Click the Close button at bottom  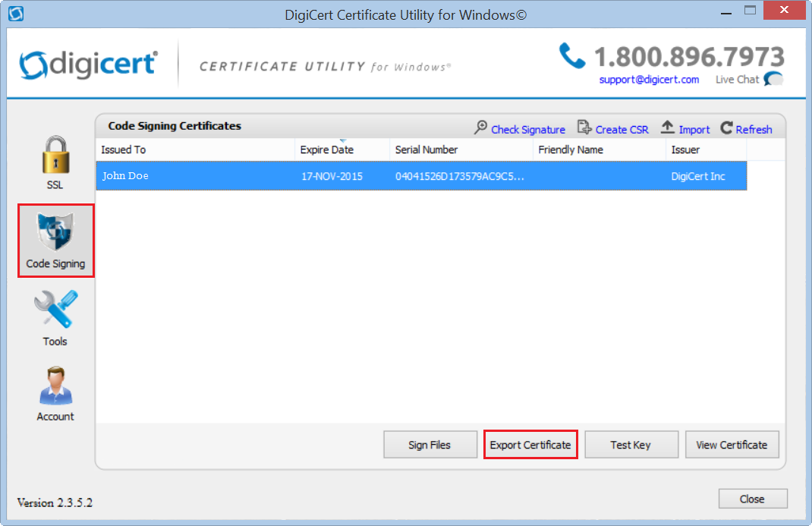point(753,499)
